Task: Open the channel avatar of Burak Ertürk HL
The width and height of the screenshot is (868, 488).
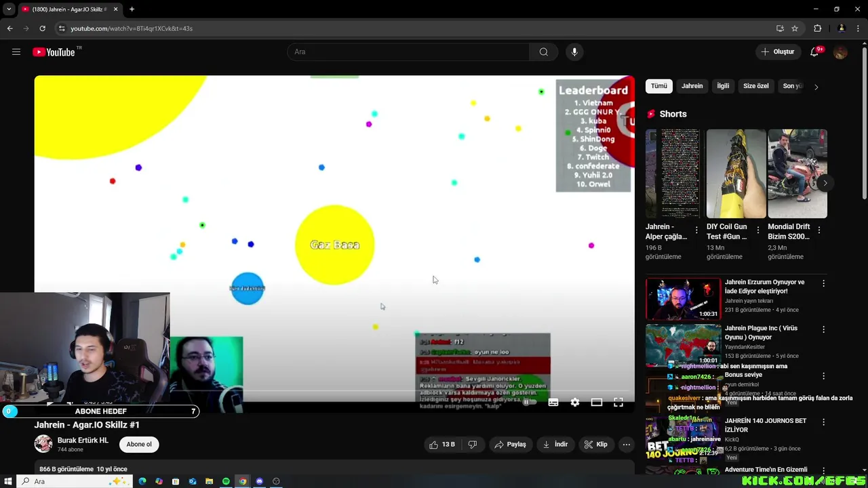Action: pos(43,444)
